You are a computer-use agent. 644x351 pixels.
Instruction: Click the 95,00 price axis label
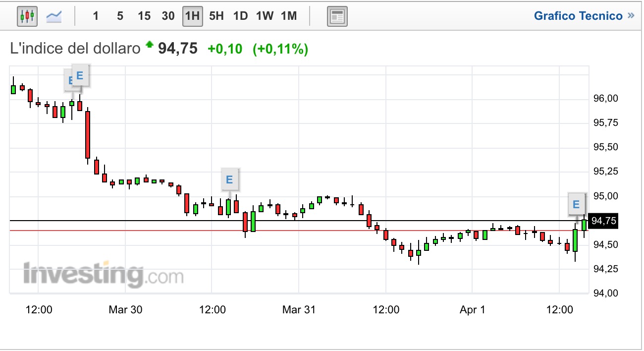605,196
